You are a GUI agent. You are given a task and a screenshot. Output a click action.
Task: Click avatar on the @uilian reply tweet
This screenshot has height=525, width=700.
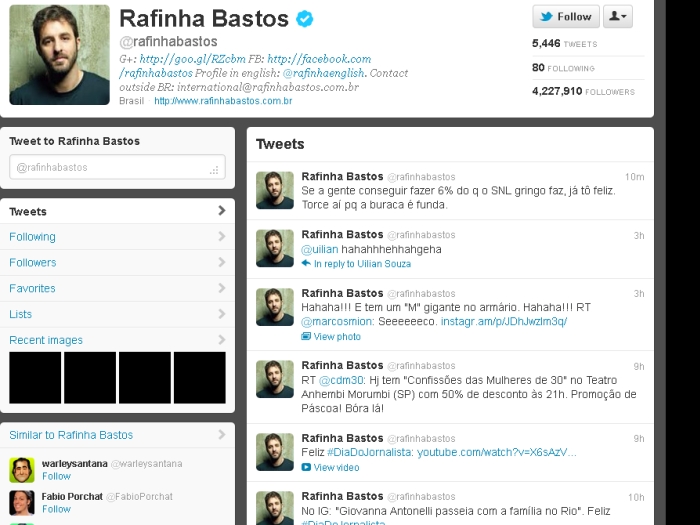(275, 248)
